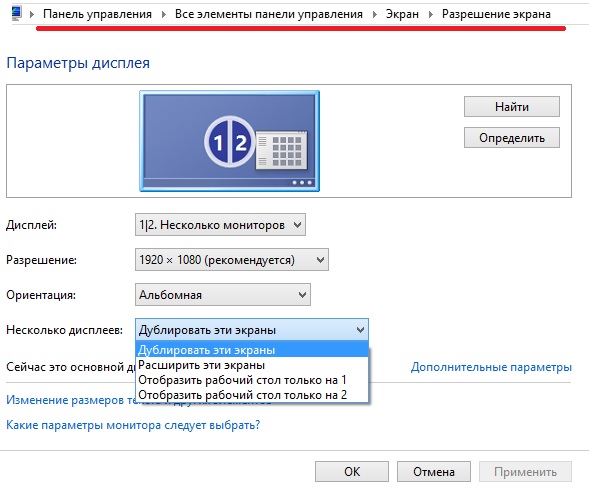
Task: Expand breadcrumb arrow before Разрешение экрана
Action: pyautogui.click(x=430, y=14)
